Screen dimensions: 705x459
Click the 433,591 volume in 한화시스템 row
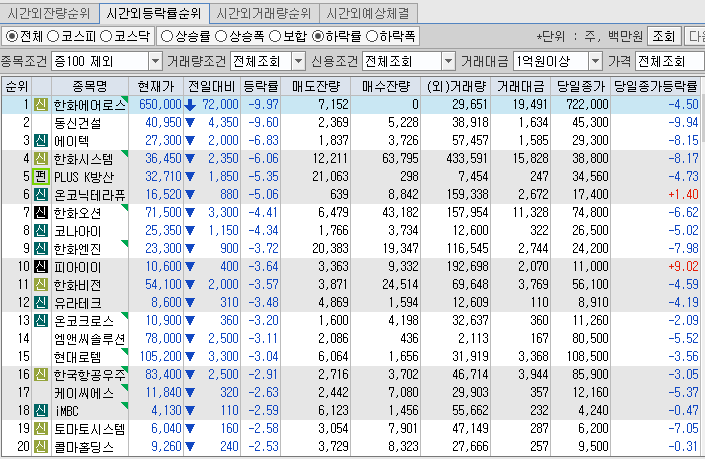(467, 159)
